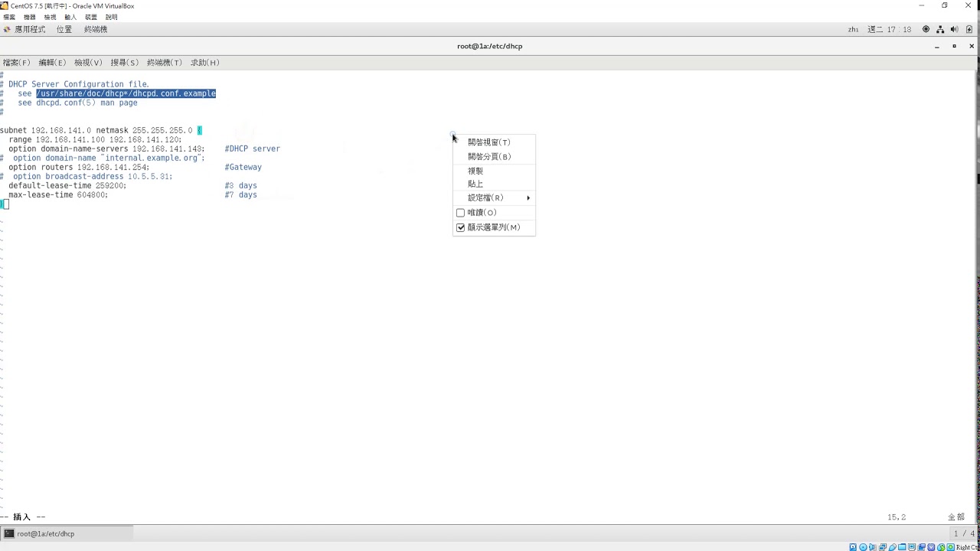
Task: Click the #DHCP server comment
Action: [x=253, y=148]
